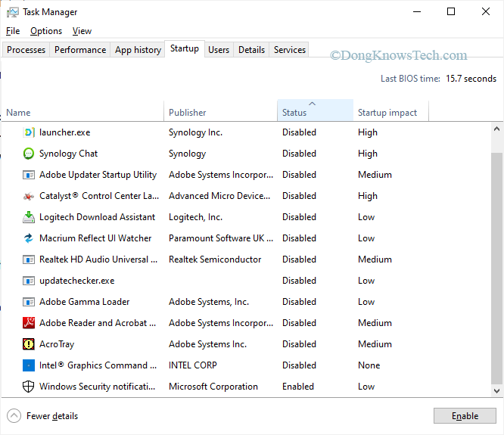Click the Synology Chat publisher cell
The width and height of the screenshot is (504, 435).
pos(187,154)
